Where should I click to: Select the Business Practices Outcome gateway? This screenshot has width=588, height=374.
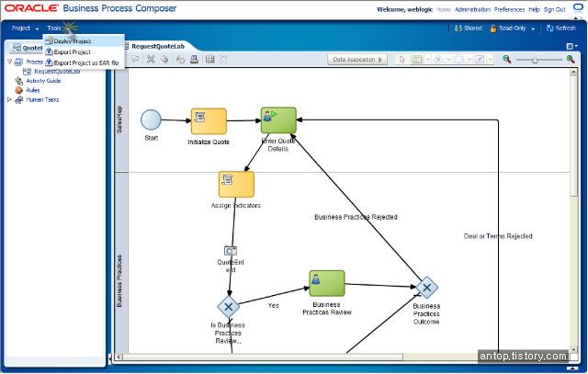(x=426, y=288)
